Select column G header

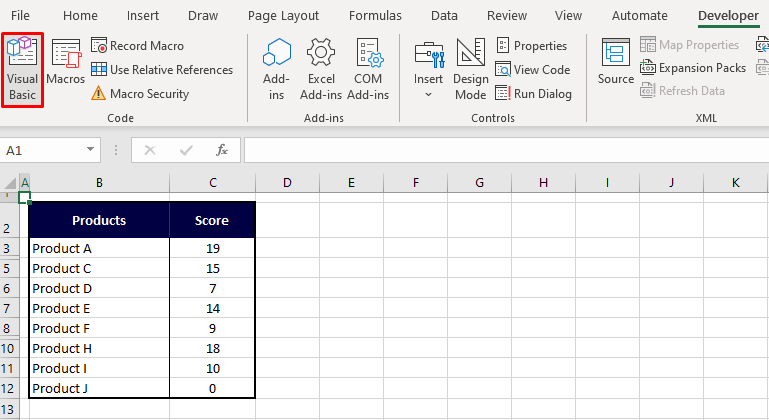tap(479, 183)
